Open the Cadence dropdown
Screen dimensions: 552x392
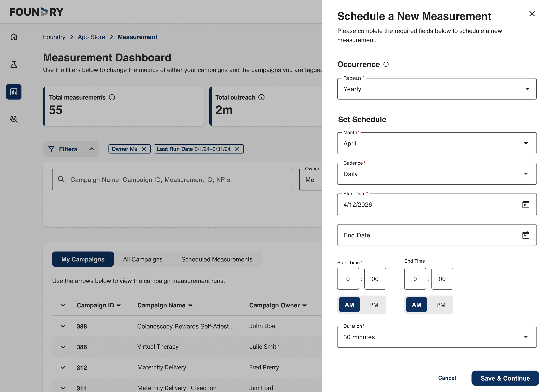click(x=437, y=174)
